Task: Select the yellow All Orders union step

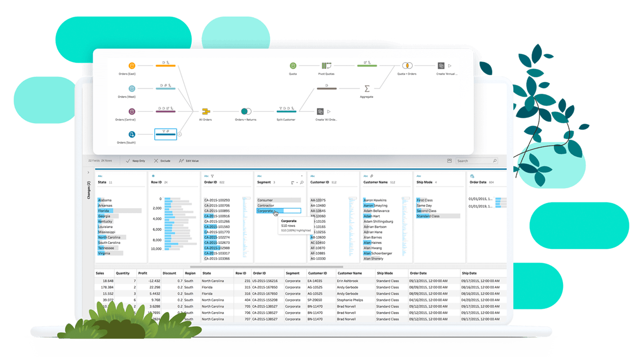Action: 206,112
